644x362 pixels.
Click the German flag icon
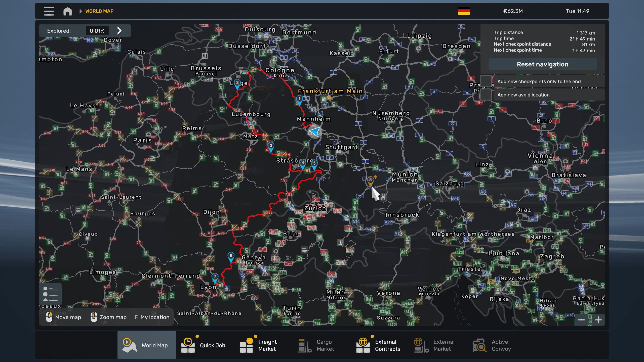tap(464, 11)
